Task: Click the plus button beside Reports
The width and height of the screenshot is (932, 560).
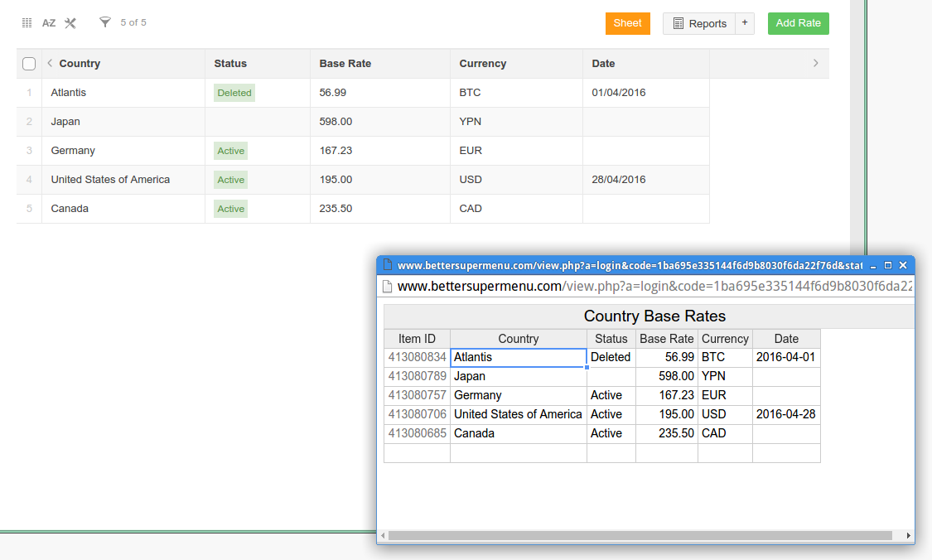Action: click(744, 23)
